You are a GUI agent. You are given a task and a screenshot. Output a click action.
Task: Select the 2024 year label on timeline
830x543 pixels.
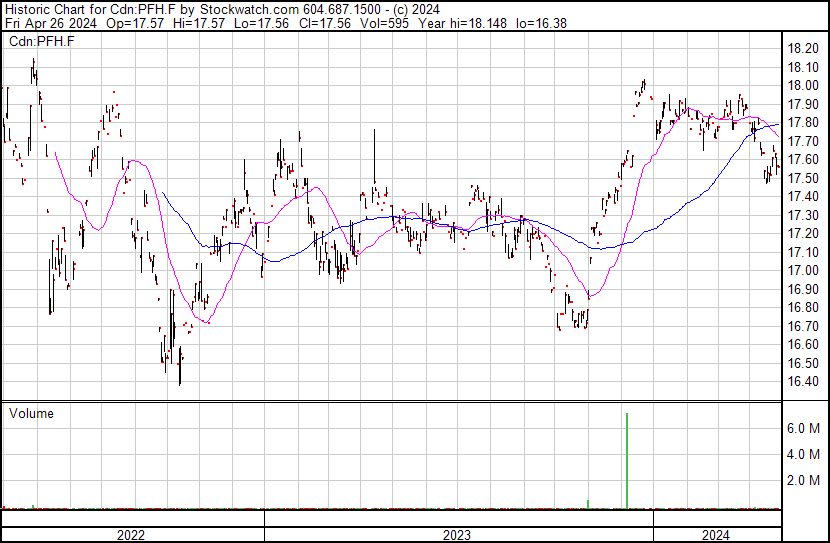(x=715, y=535)
